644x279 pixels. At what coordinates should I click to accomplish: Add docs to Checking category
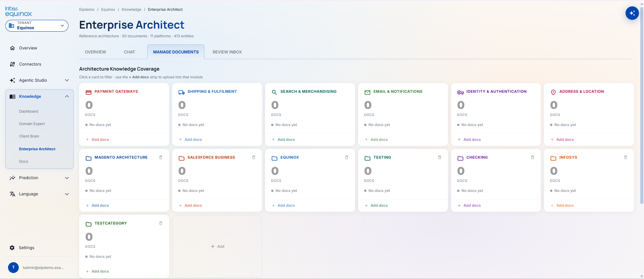coord(469,205)
